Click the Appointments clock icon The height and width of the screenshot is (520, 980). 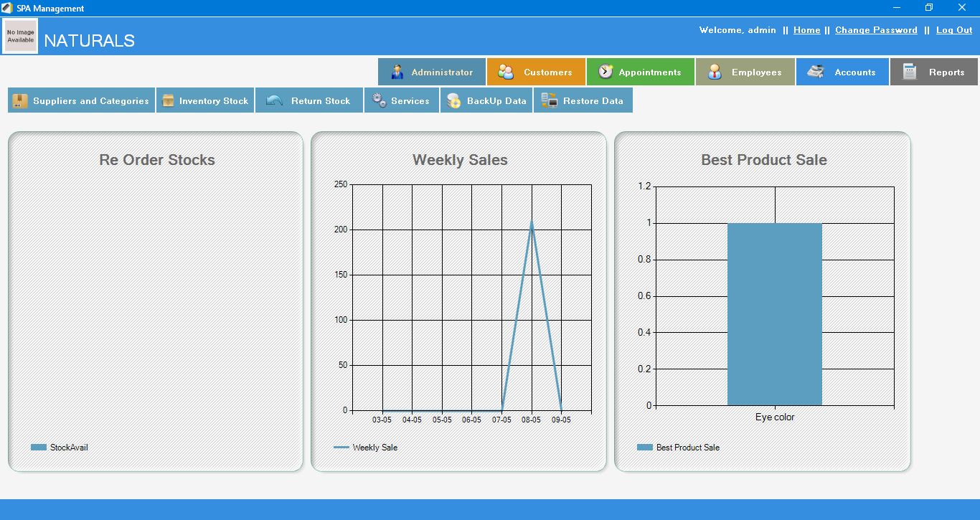(606, 72)
